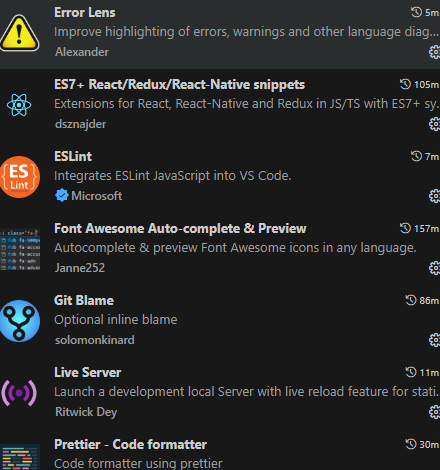Click publisher name Janne252
This screenshot has width=440, height=470.
80,268
